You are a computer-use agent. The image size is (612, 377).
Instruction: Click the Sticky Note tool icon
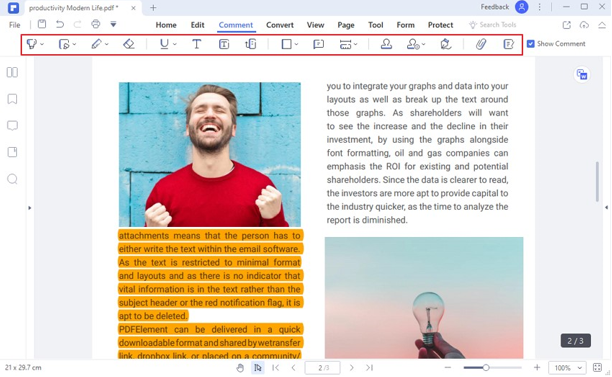pos(319,44)
